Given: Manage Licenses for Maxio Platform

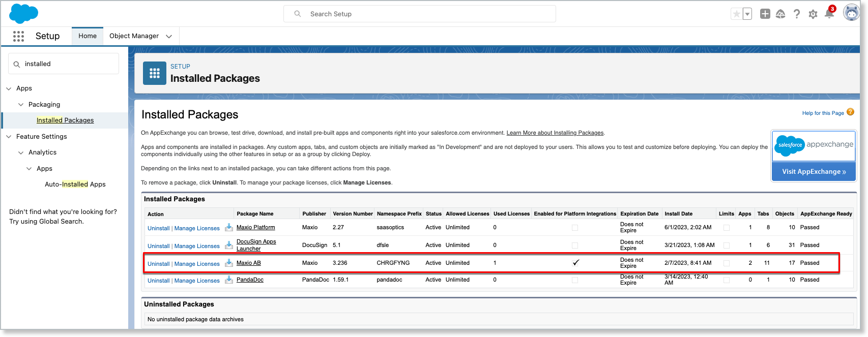Looking at the screenshot, I should 197,228.
